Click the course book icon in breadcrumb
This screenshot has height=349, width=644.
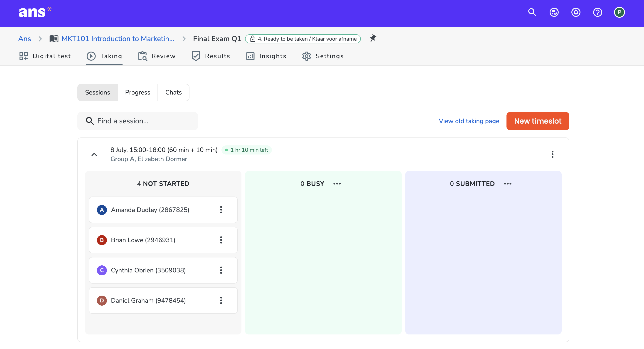click(x=54, y=39)
